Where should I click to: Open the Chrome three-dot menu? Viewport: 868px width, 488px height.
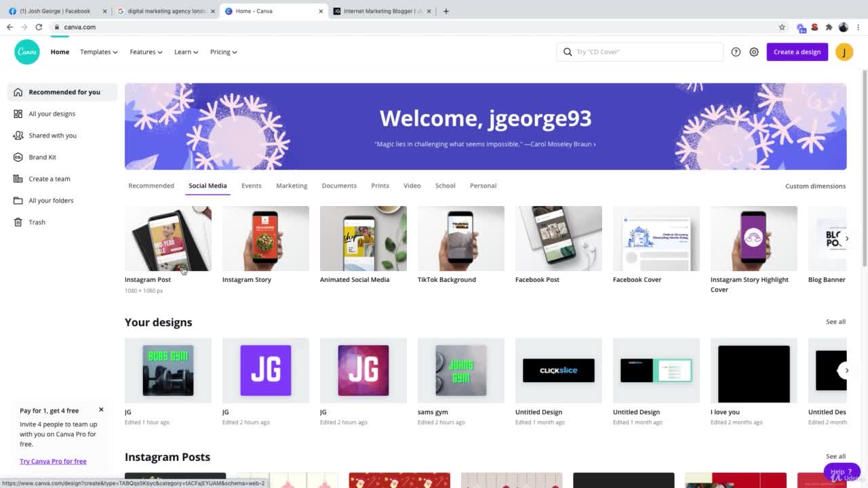coord(859,27)
